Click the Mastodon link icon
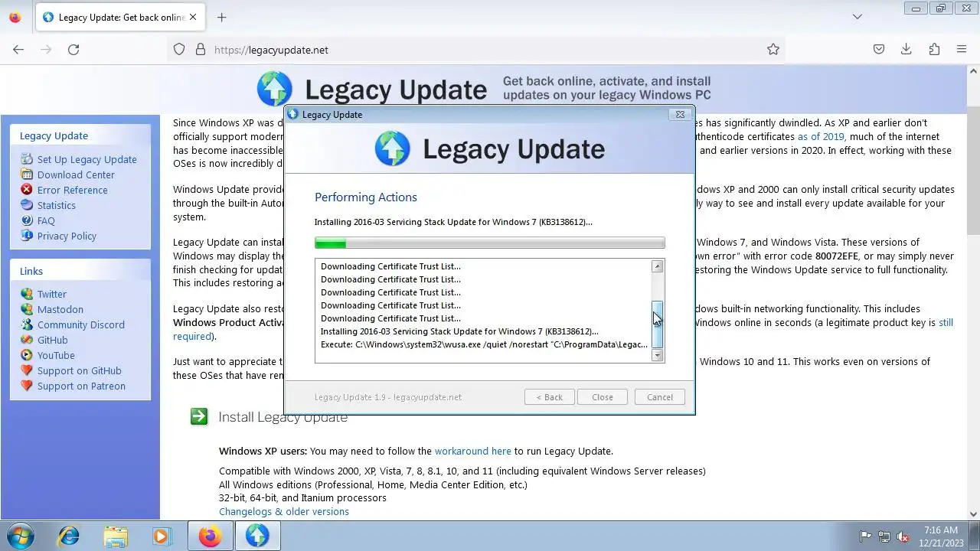The image size is (980, 551). click(27, 309)
